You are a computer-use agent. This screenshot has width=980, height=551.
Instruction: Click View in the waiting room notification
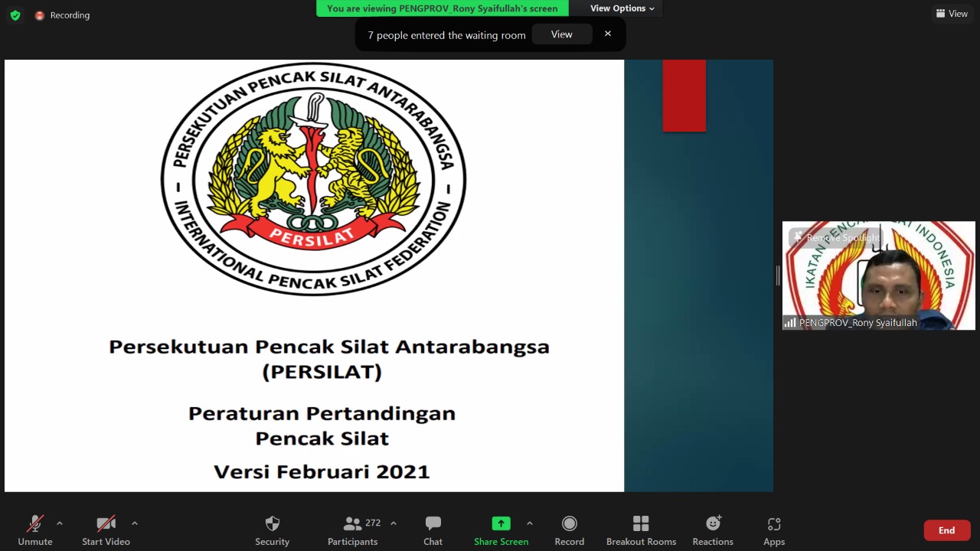point(561,34)
